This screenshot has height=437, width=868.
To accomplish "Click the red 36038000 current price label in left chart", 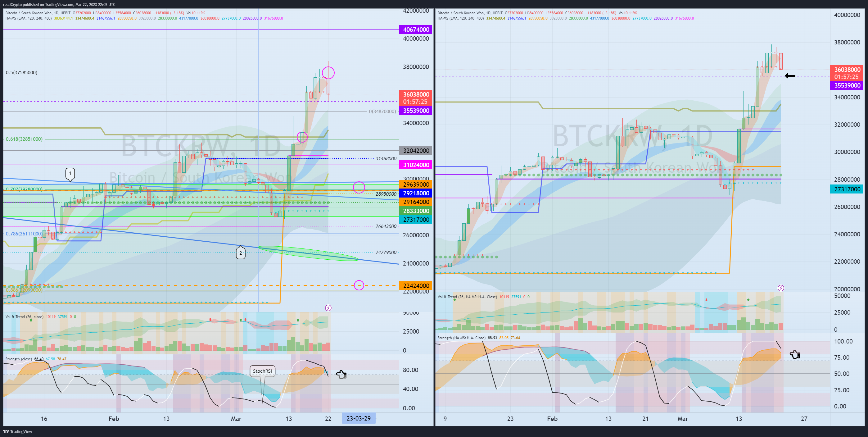I will tap(416, 98).
